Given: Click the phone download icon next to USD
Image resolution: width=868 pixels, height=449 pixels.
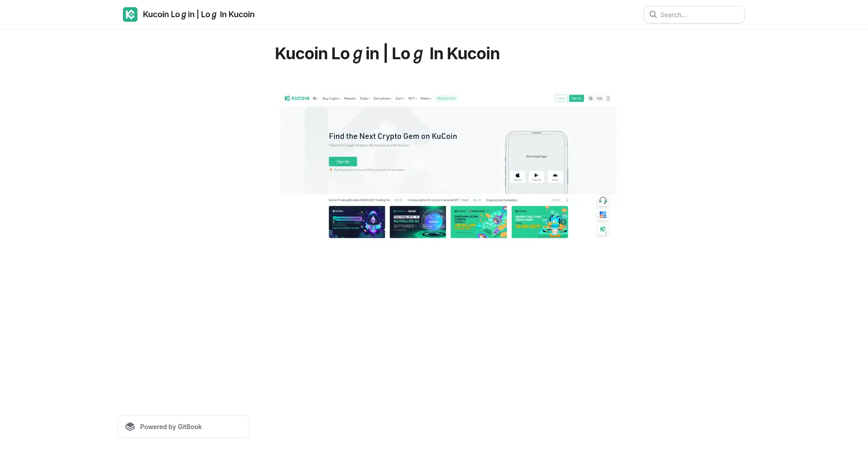Looking at the screenshot, I should coord(608,98).
